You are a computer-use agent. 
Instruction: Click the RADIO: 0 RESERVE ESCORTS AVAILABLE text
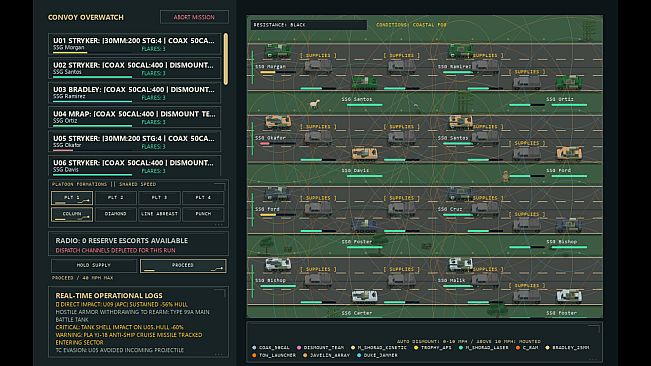tap(122, 241)
